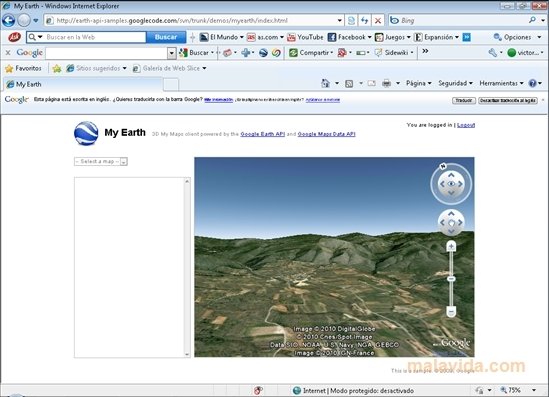Image resolution: width=549 pixels, height=397 pixels.
Task: Open the Seguridad menu
Action: (455, 83)
